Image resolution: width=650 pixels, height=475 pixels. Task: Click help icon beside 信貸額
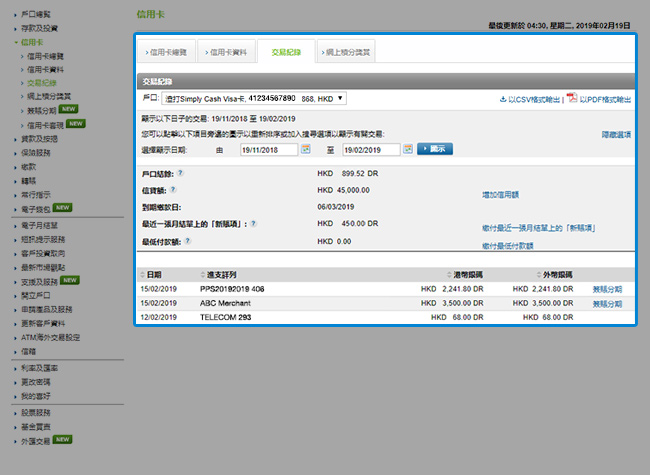173,189
